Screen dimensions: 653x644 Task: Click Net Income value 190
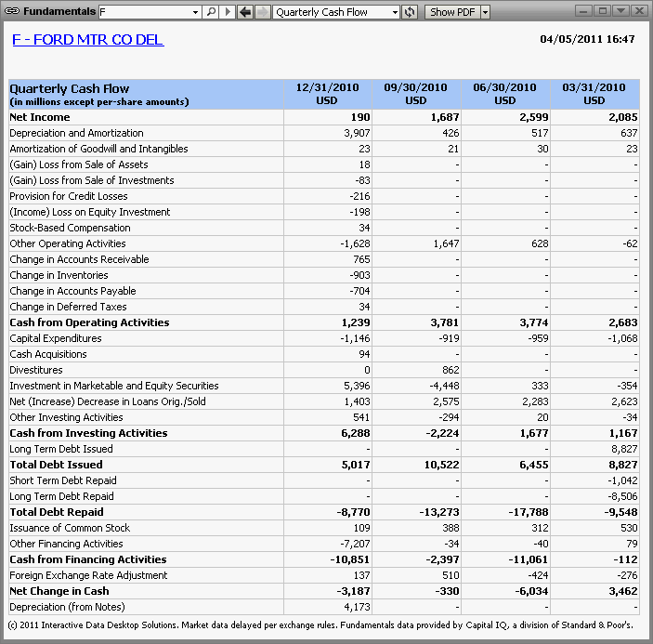360,117
